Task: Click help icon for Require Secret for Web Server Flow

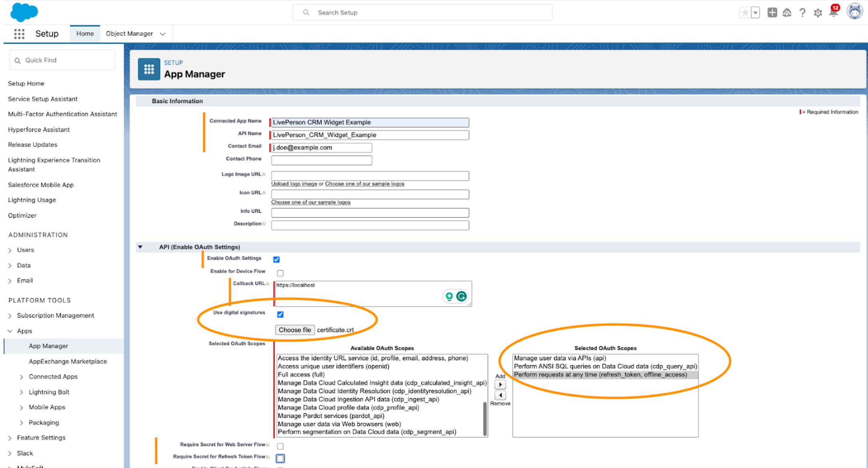Action: click(x=268, y=445)
